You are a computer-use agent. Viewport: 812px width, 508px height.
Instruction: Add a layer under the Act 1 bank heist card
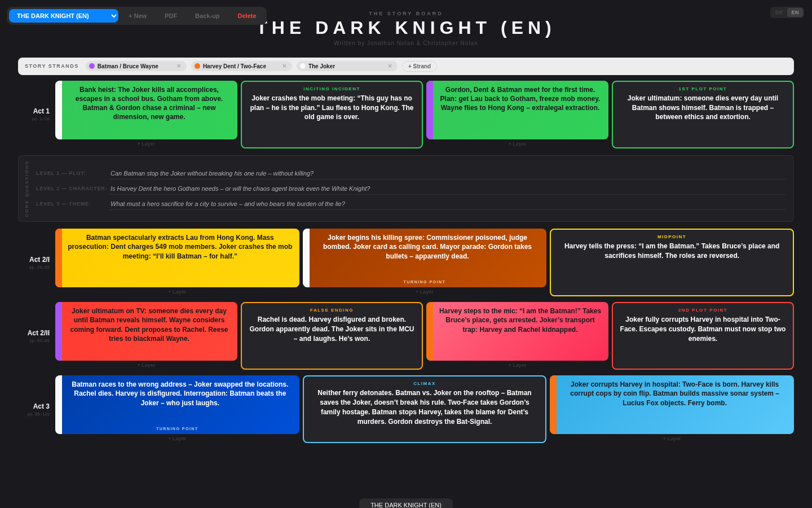146,144
